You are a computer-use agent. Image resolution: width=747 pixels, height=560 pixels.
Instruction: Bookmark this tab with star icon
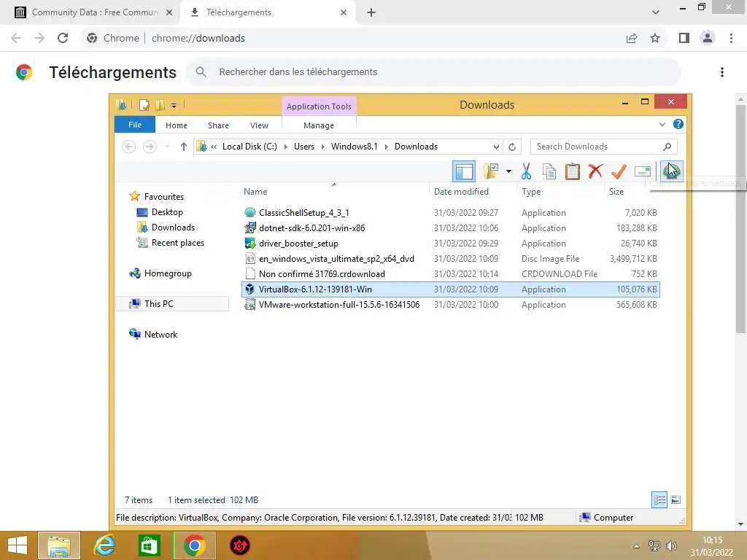point(655,38)
